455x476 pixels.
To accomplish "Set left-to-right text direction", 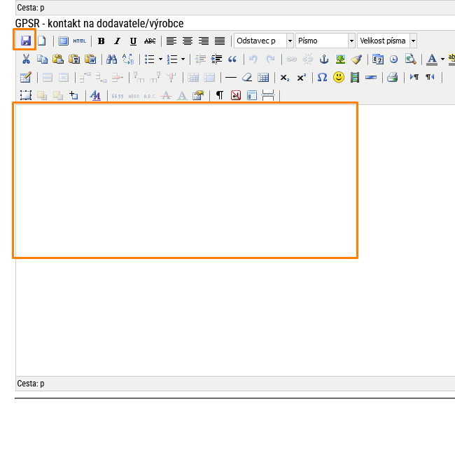I will click(x=414, y=78).
